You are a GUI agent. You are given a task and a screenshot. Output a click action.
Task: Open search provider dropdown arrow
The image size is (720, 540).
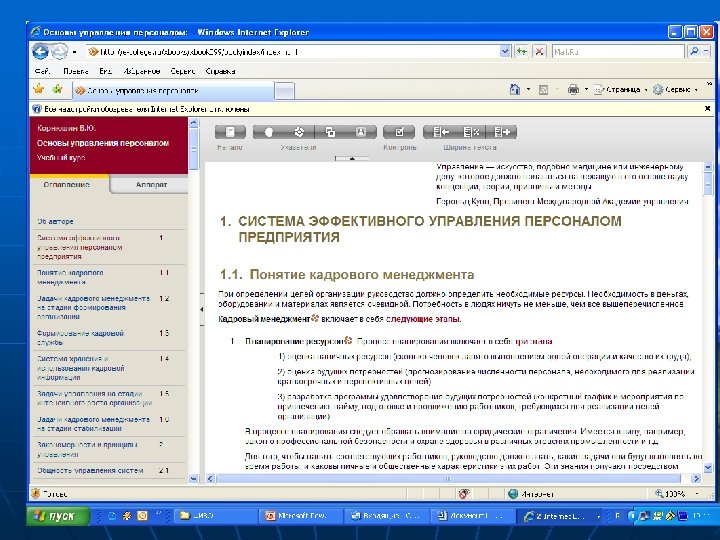pos(706,51)
